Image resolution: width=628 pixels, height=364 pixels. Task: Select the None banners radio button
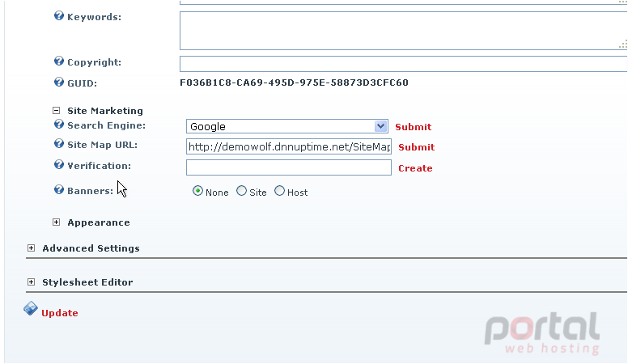click(197, 191)
